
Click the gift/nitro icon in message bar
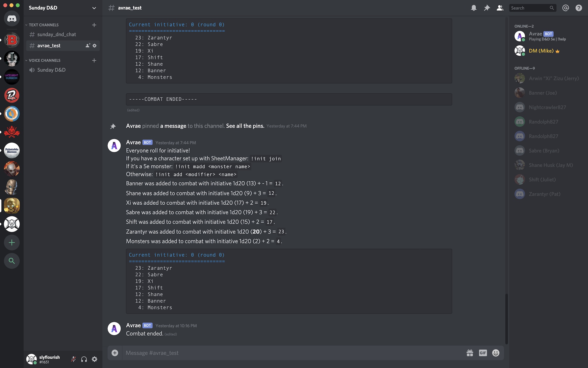(x=470, y=353)
